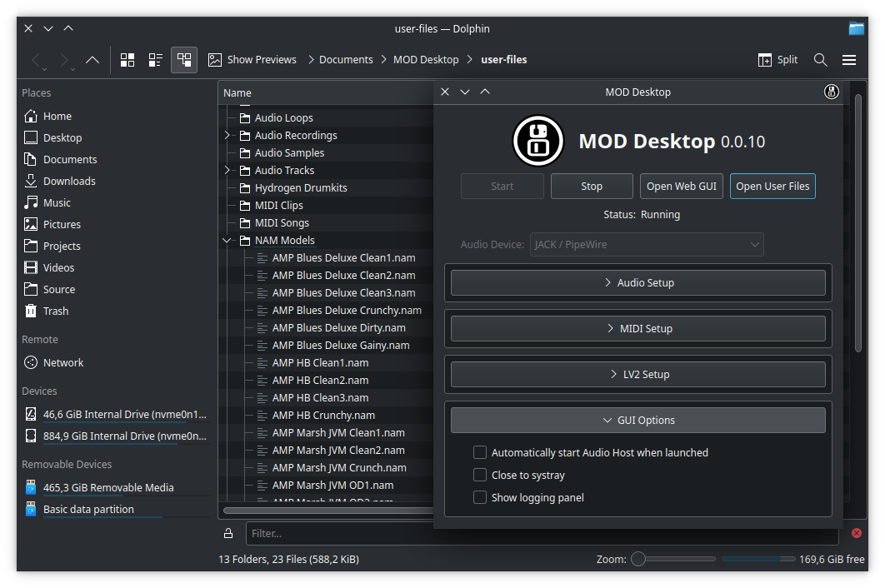Open Dolphin's hamburger menu

(849, 60)
